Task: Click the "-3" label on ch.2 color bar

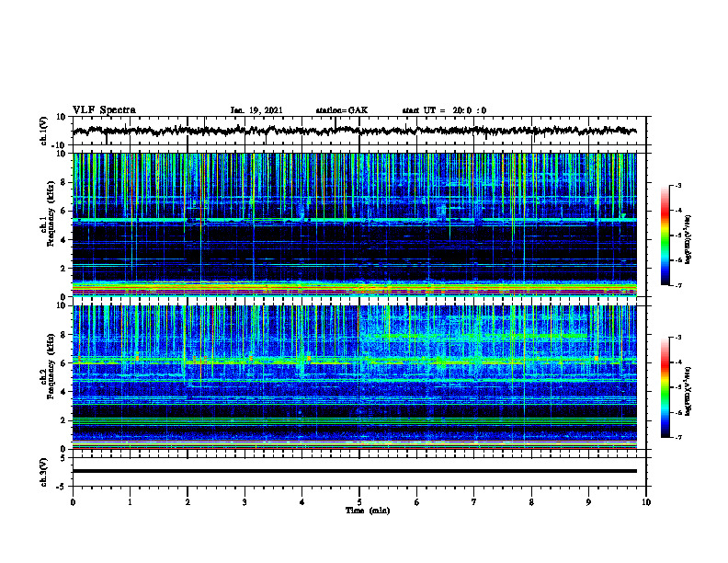Action: coord(678,338)
